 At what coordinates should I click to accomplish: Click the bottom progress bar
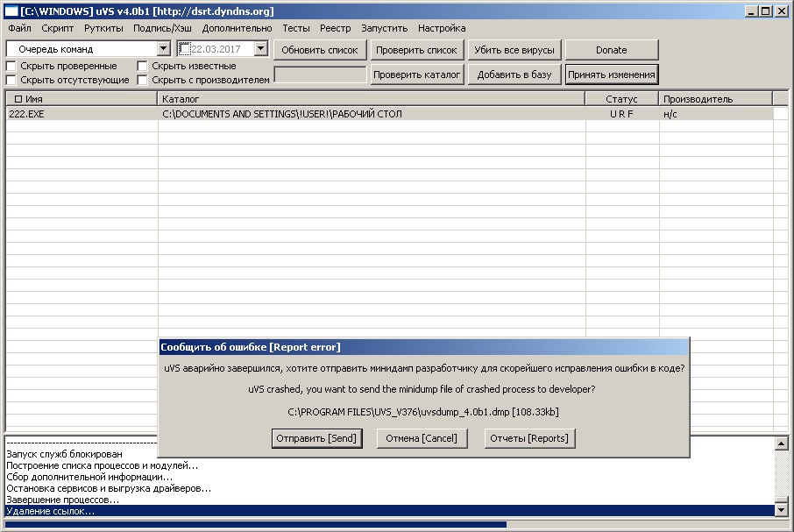point(396,525)
